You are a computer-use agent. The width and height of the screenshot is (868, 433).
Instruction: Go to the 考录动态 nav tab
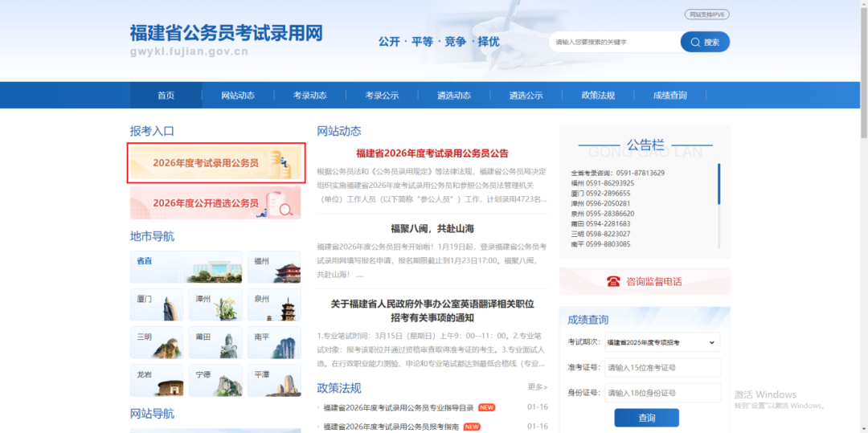click(309, 96)
